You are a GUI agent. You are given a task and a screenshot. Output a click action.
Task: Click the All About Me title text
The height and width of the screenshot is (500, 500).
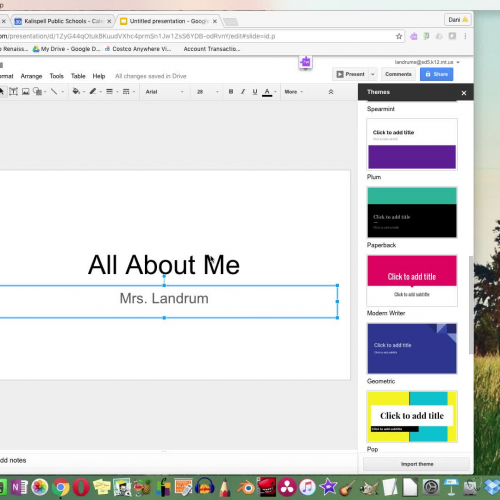[164, 265]
